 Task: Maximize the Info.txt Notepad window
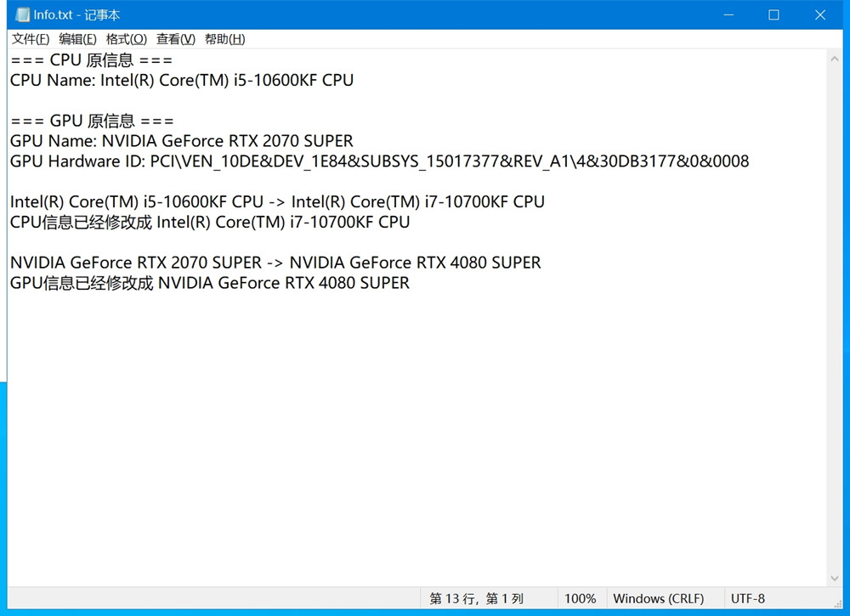[773, 14]
